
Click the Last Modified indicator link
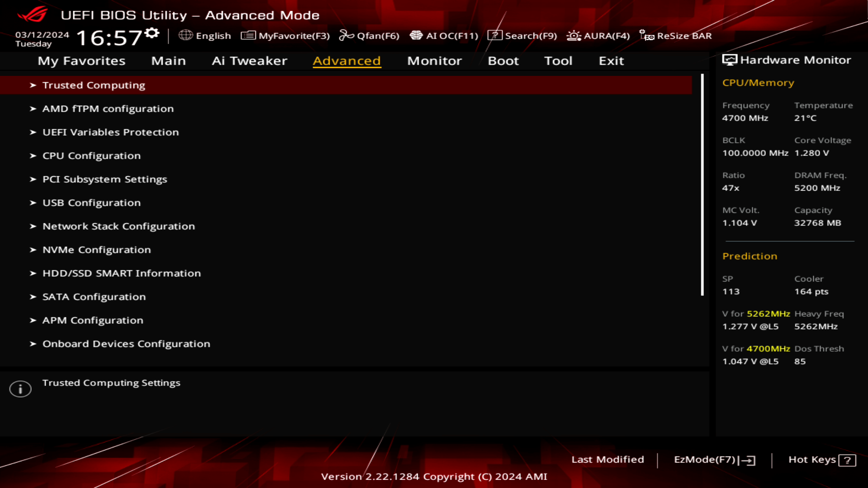click(608, 459)
